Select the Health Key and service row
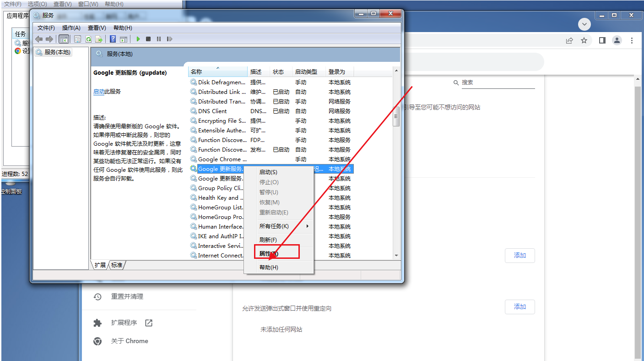Image resolution: width=644 pixels, height=361 pixels. [271, 198]
